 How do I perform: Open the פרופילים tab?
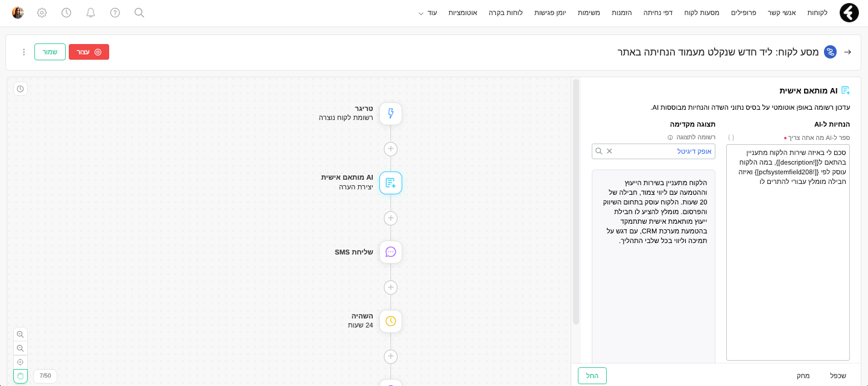tap(743, 13)
